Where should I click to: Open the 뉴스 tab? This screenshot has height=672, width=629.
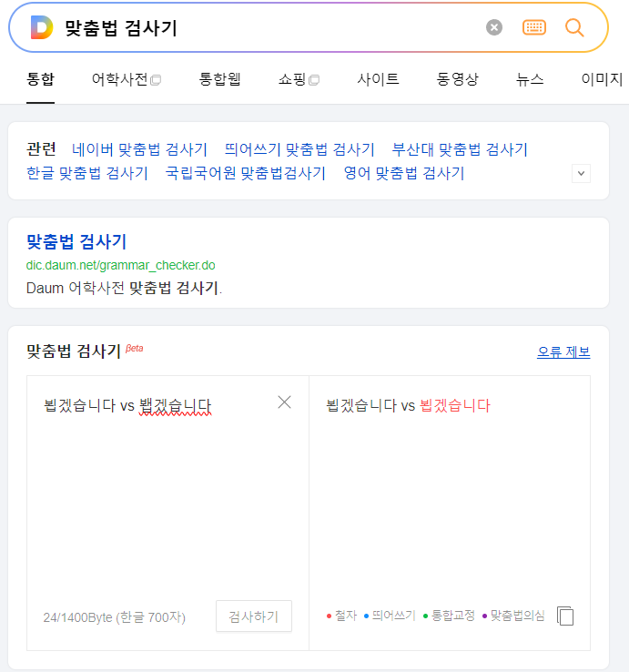(x=530, y=79)
